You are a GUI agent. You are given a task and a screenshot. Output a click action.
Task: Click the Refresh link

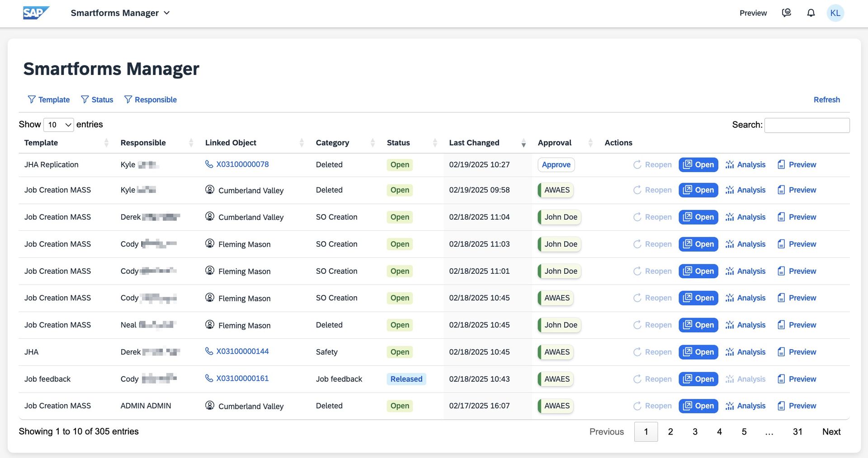point(826,100)
